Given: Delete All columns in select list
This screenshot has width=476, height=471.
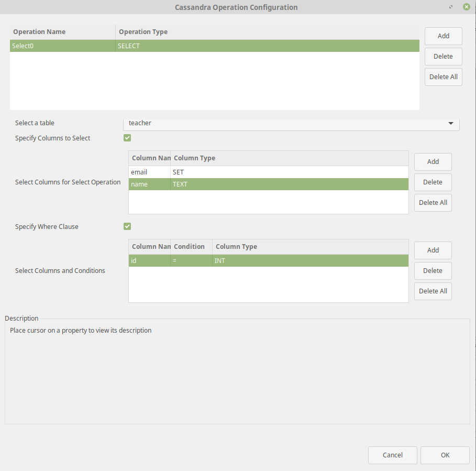Looking at the screenshot, I should (x=433, y=203).
